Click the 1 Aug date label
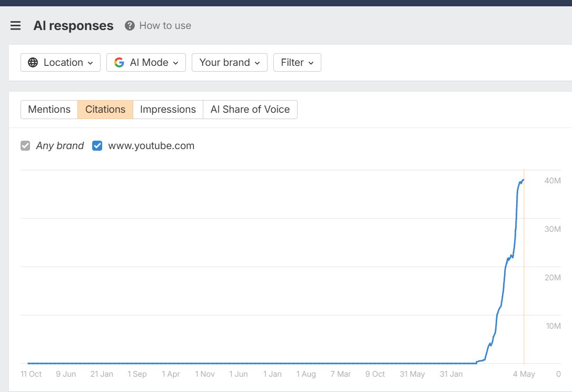 tap(305, 374)
